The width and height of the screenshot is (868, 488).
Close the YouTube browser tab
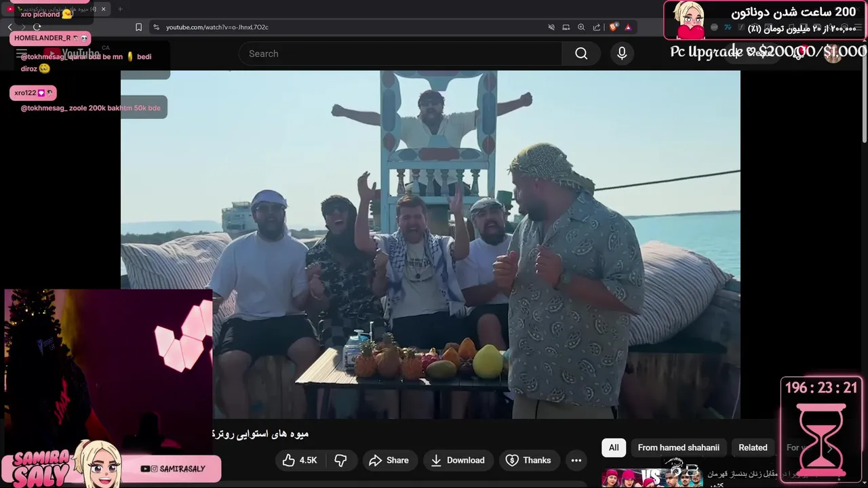[x=103, y=9]
